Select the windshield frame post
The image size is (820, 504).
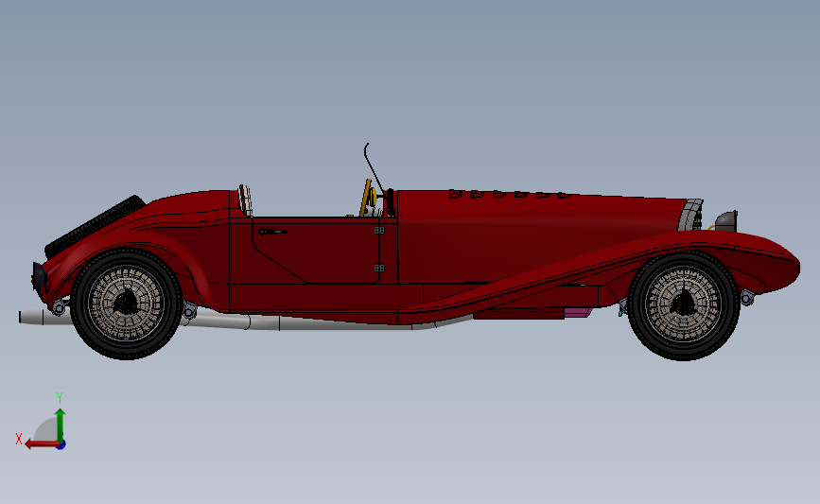375,170
